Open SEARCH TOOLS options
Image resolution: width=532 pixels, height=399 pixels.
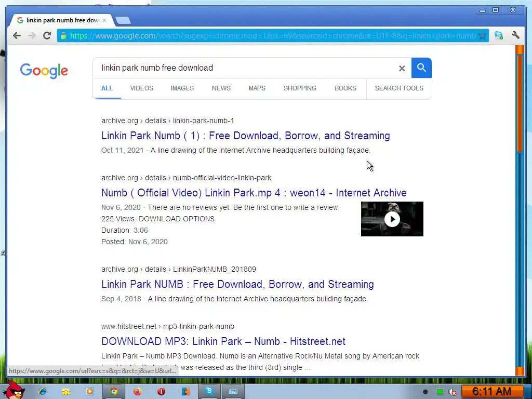(x=399, y=88)
